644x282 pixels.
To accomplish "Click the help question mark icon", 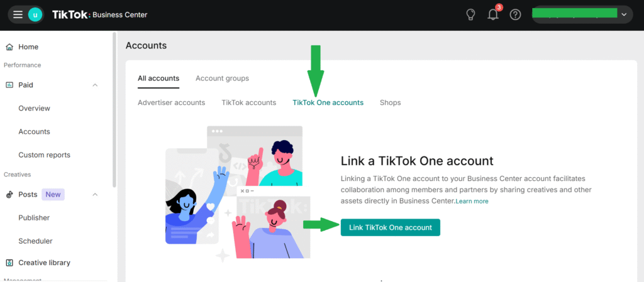I will (516, 14).
